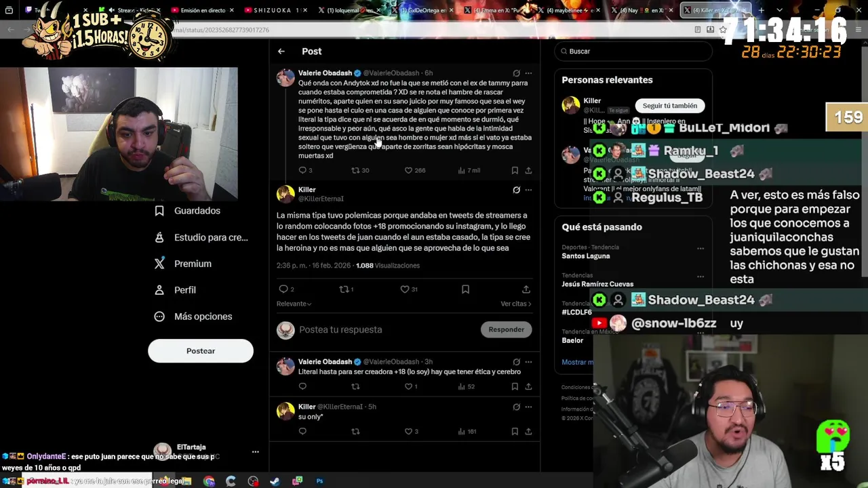Reply to Valerie's 3h reply
The width and height of the screenshot is (868, 488).
[302, 386]
